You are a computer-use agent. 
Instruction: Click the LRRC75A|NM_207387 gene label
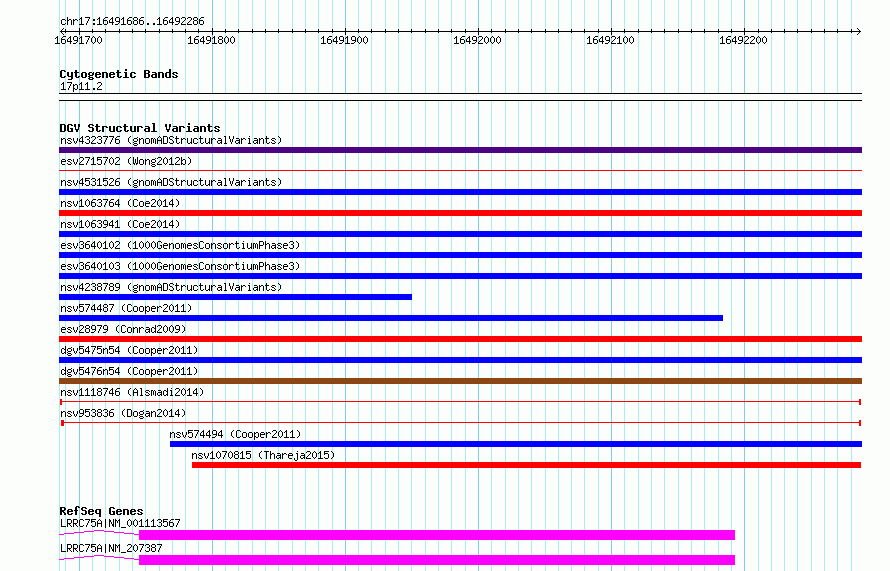point(111,548)
